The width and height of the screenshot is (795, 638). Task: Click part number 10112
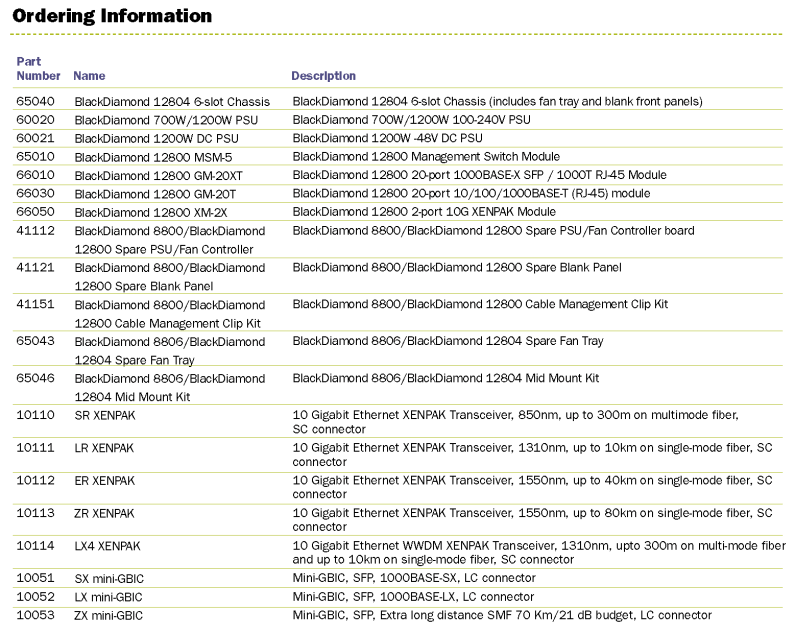(x=35, y=480)
